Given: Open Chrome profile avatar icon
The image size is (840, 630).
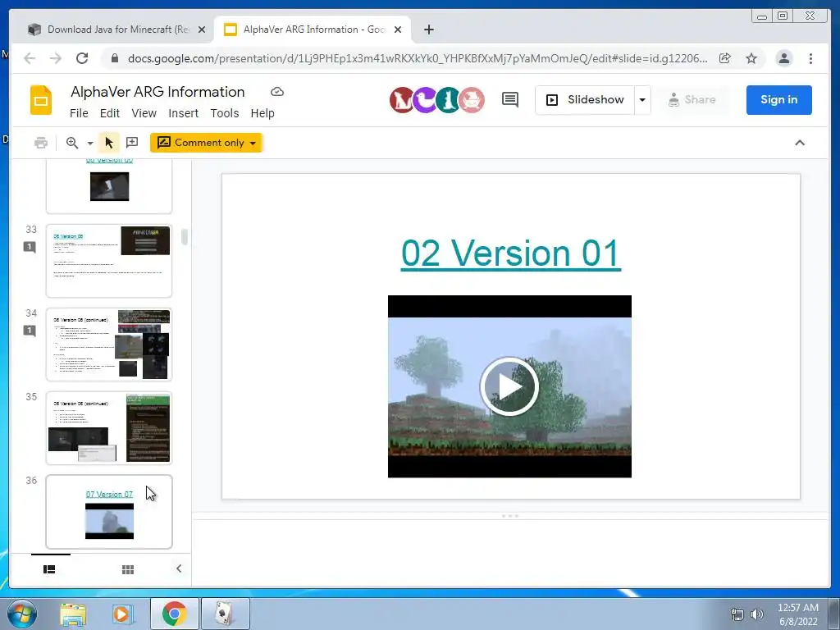Looking at the screenshot, I should point(783,58).
